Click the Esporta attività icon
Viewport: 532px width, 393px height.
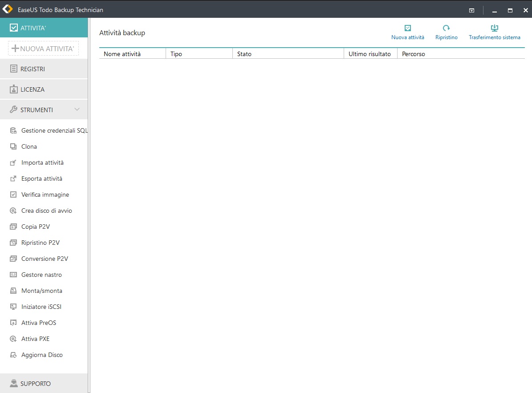[x=13, y=179]
